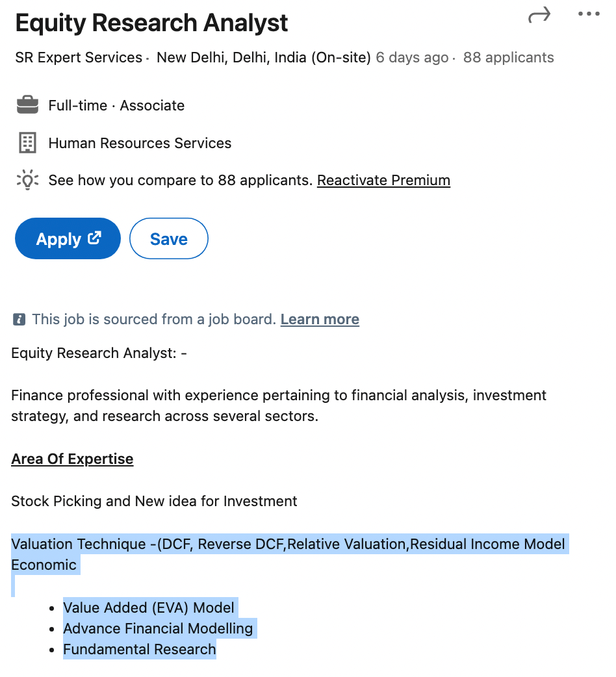Image resolution: width=616 pixels, height=677 pixels.
Task: Click the briefcase job type icon
Action: click(27, 105)
